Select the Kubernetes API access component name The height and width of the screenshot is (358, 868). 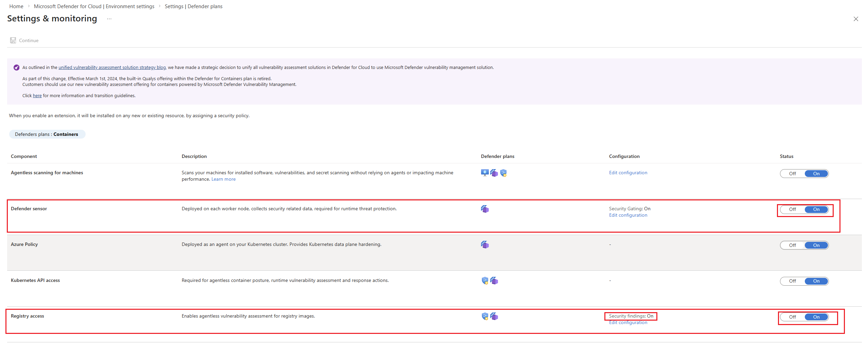(35, 281)
